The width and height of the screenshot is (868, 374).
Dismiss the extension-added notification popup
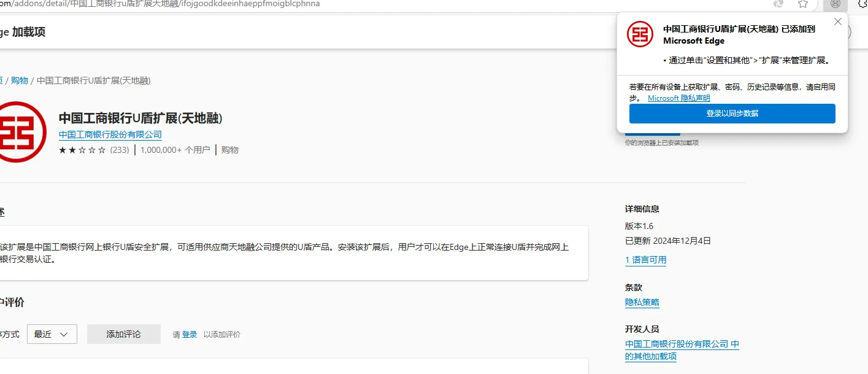point(837,21)
